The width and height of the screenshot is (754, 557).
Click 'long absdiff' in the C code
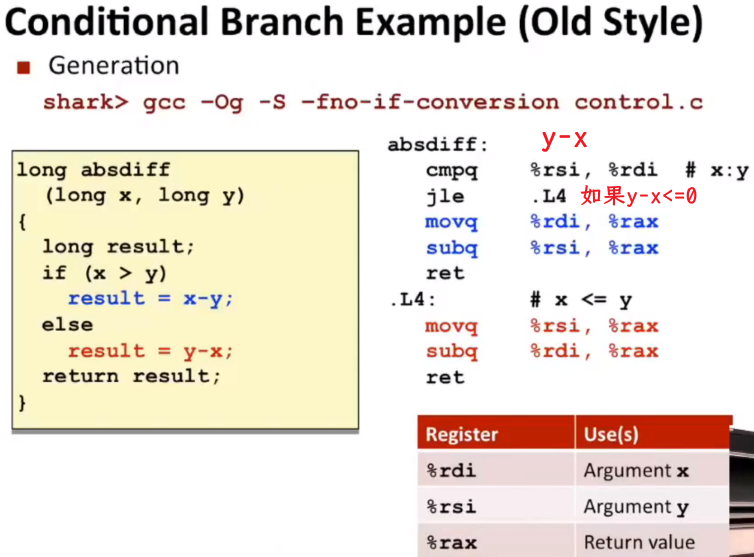[x=93, y=170]
